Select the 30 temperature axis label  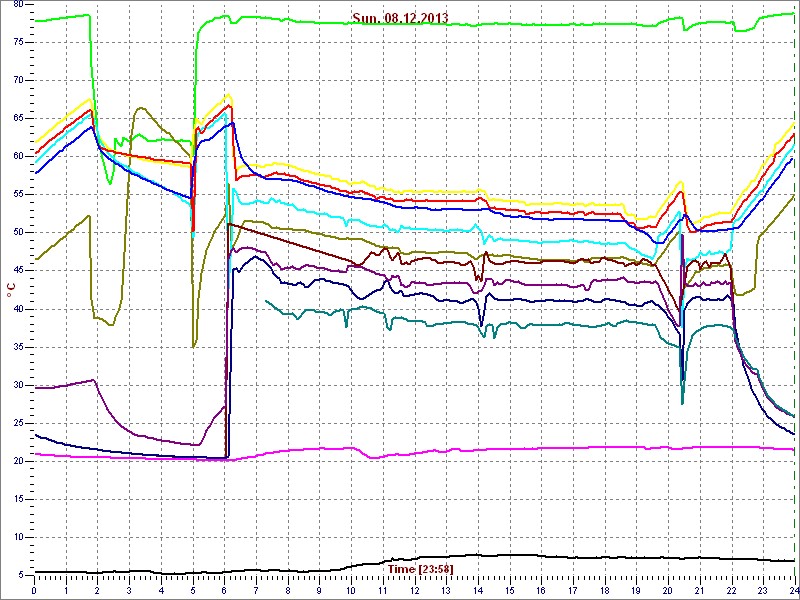pos(17,385)
